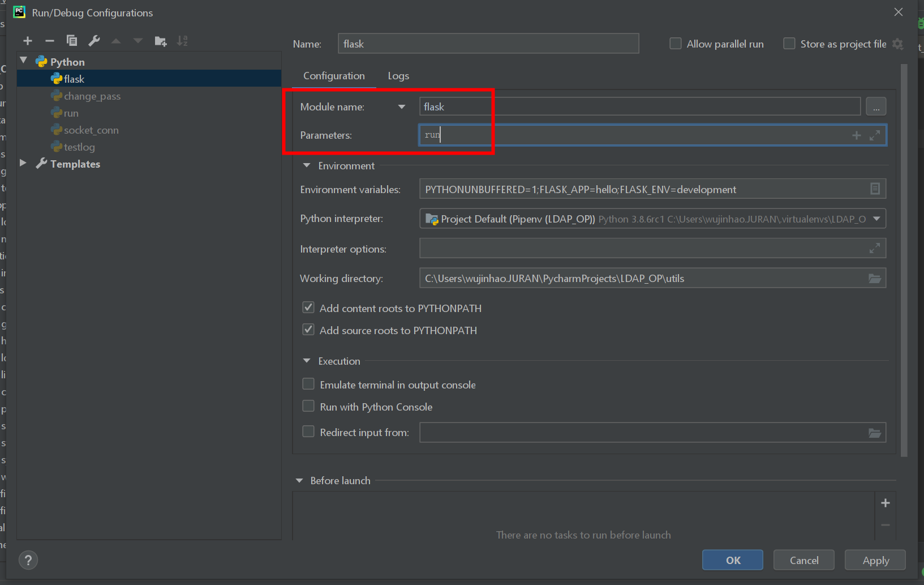
Task: Select the run configuration
Action: tap(149, 113)
